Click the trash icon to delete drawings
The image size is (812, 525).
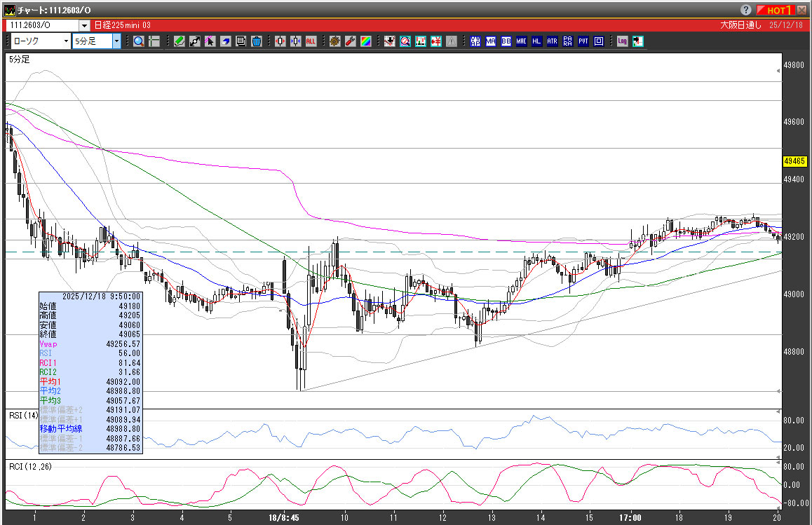tap(257, 41)
